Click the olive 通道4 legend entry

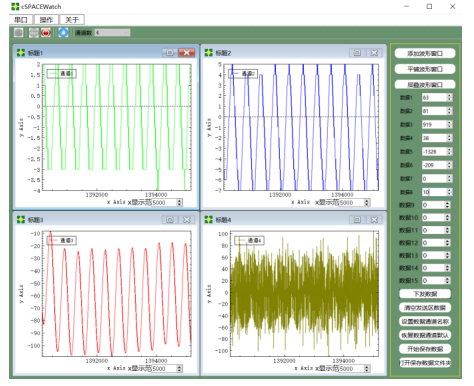click(250, 240)
